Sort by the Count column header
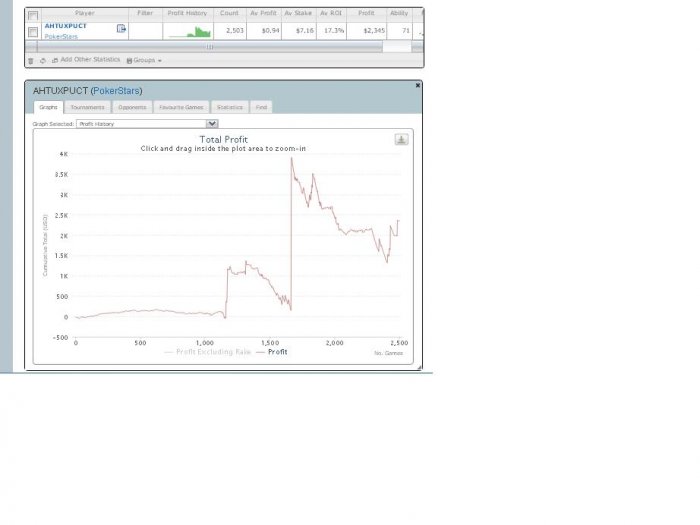Screen dimensions: 700x525 tap(229, 13)
